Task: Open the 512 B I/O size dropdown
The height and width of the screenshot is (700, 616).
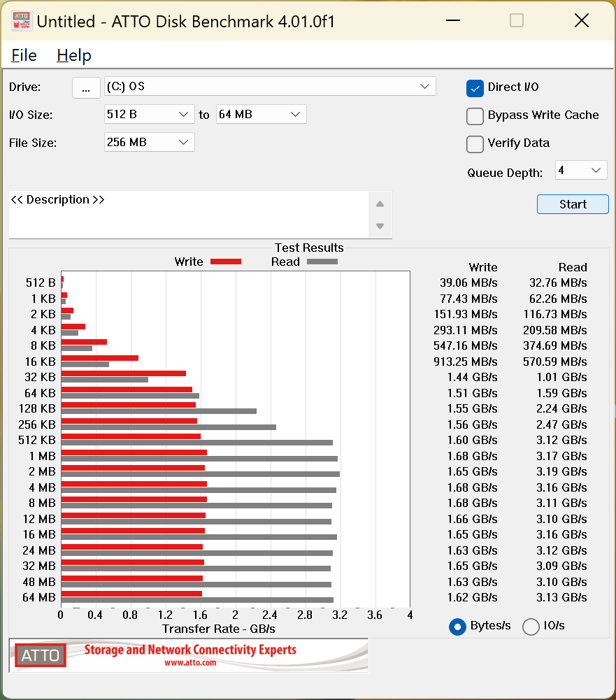Action: (x=149, y=114)
